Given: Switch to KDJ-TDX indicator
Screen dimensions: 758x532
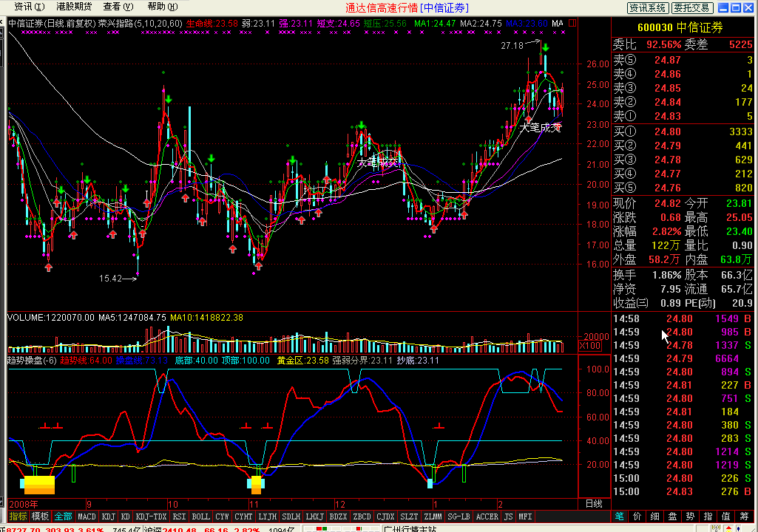Looking at the screenshot, I should tap(152, 516).
